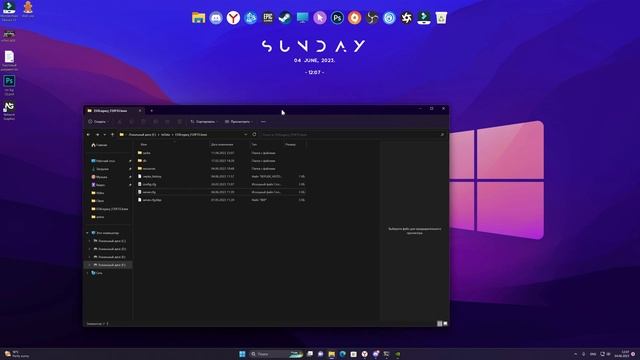Click the orange circular app icon in the dock
Screen dimensions: 640x360
354,18
